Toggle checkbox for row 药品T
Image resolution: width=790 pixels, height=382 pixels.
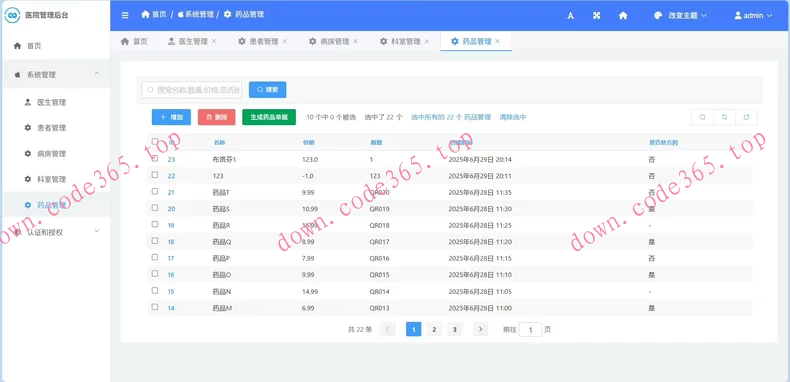click(x=155, y=192)
